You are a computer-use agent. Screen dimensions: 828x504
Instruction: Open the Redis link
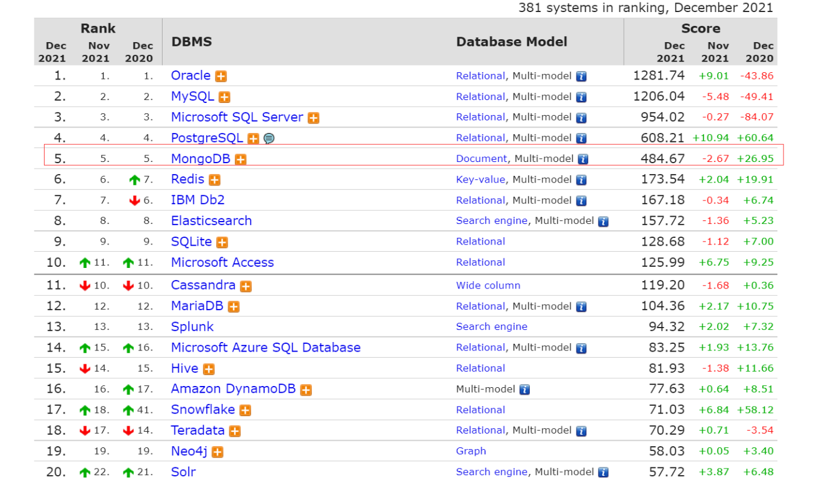point(188,179)
